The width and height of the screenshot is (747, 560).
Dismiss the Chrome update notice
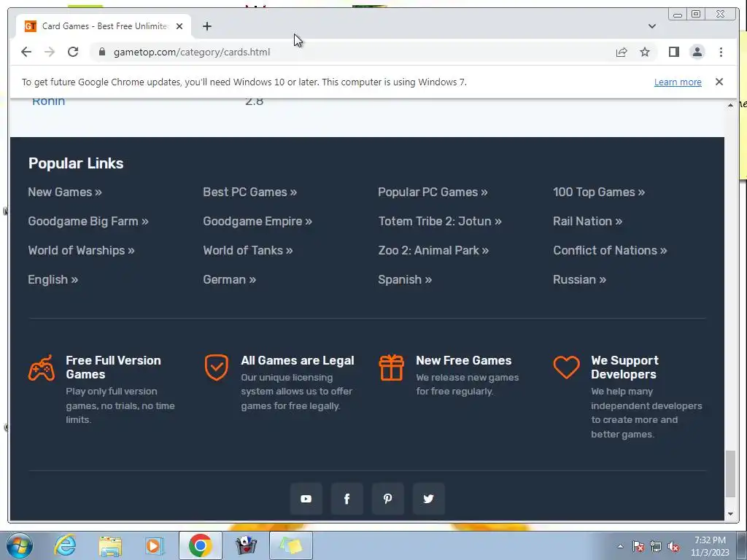(x=719, y=82)
